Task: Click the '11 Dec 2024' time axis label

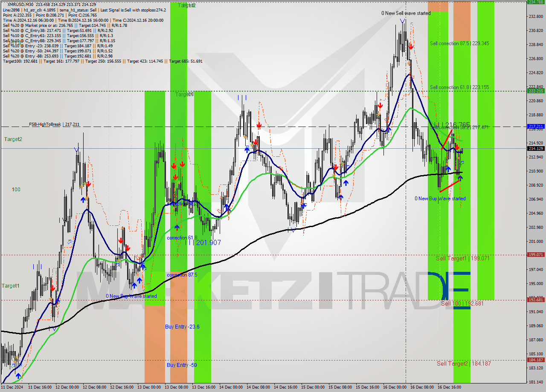Action: click(x=12, y=387)
